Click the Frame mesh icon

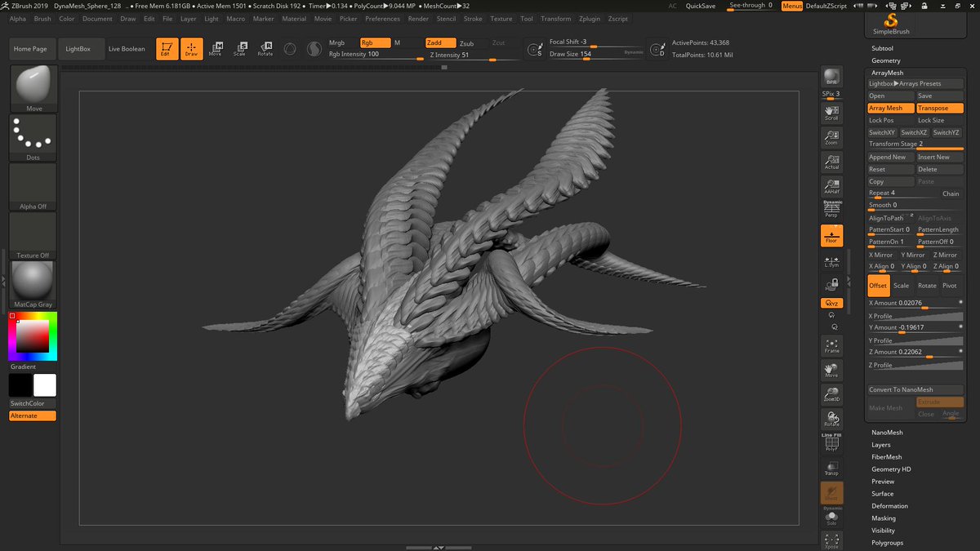831,345
